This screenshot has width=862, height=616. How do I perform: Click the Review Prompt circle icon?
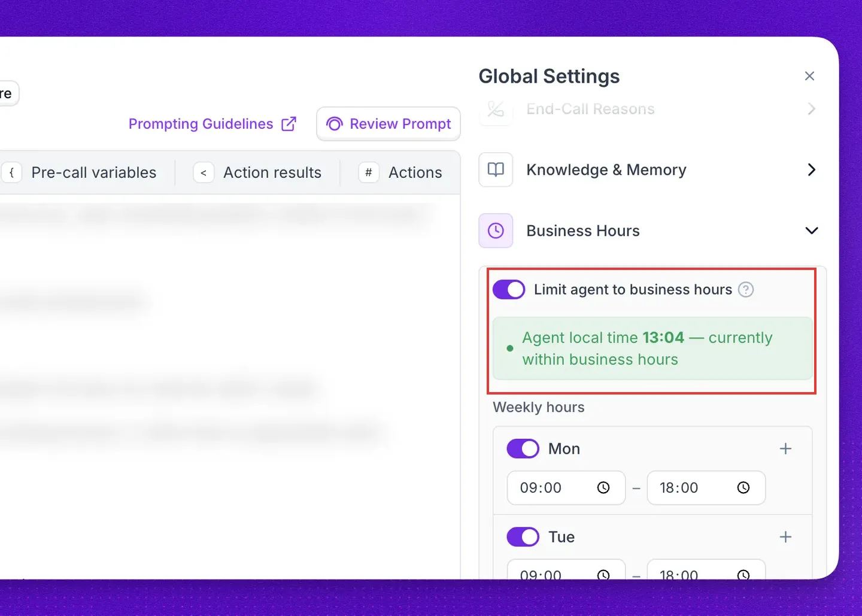pyautogui.click(x=334, y=124)
